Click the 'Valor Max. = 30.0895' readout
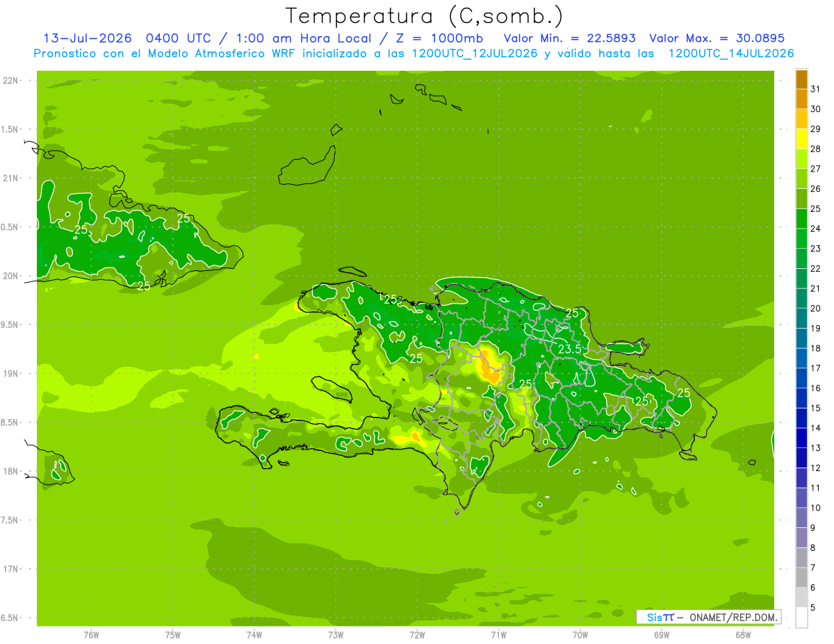 717,38
